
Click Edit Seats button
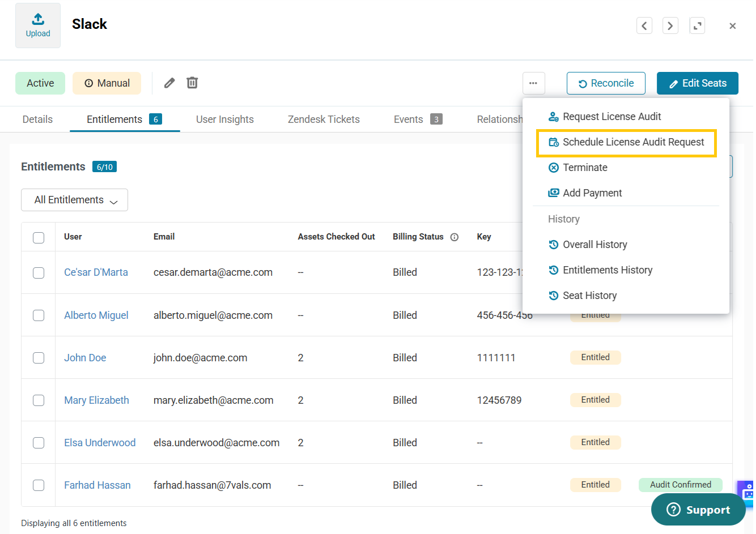point(698,83)
